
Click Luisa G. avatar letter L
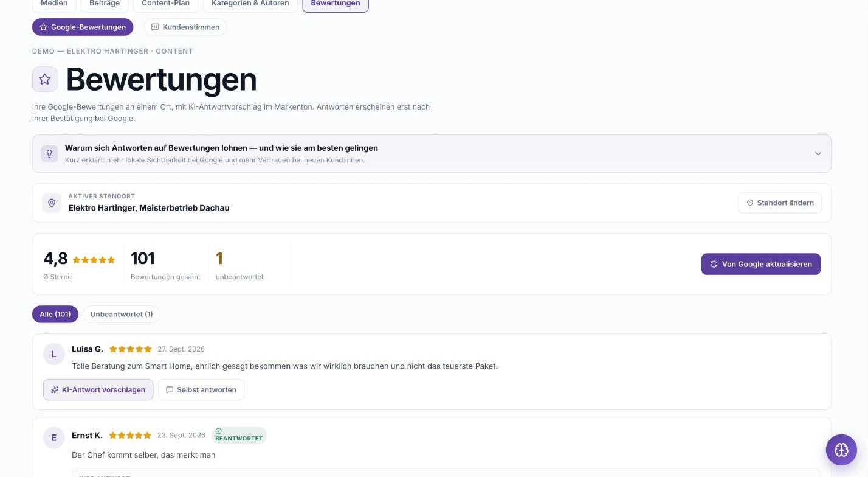(54, 354)
